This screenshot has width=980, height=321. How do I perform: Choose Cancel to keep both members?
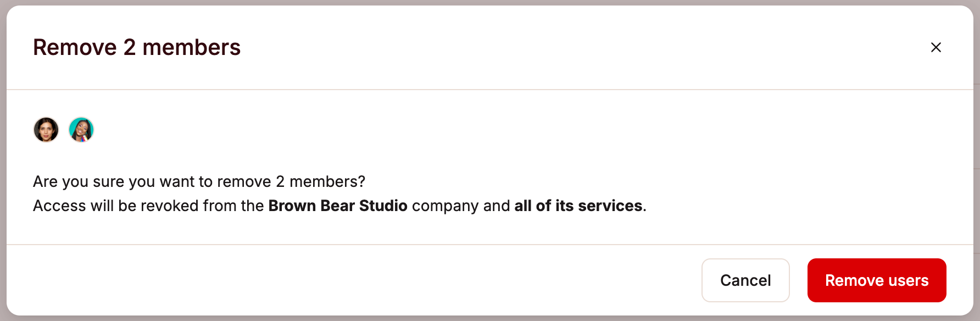745,280
